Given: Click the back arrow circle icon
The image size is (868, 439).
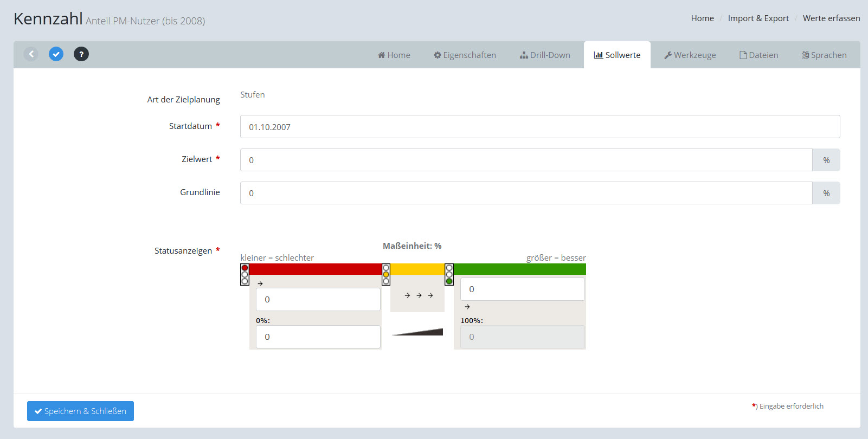Looking at the screenshot, I should click(31, 54).
